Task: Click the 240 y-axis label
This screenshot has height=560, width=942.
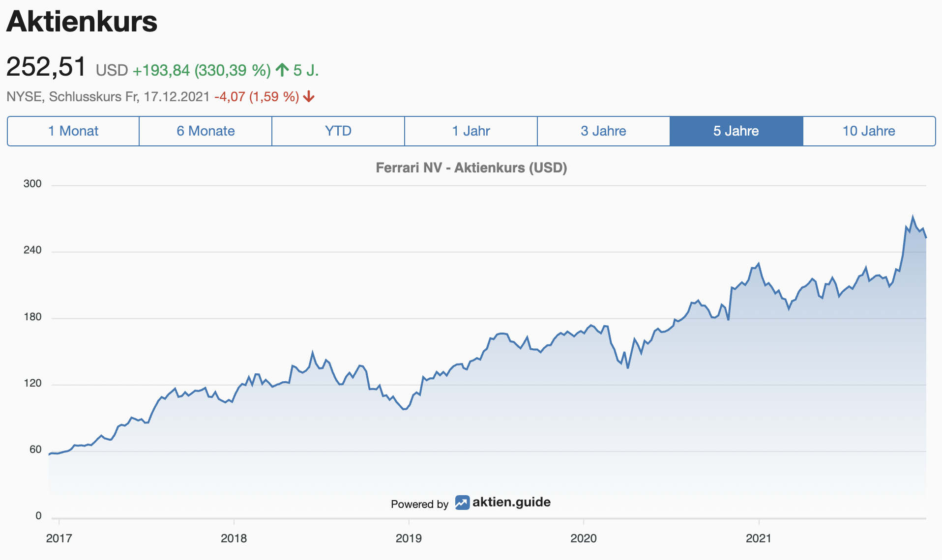Action: click(x=32, y=250)
